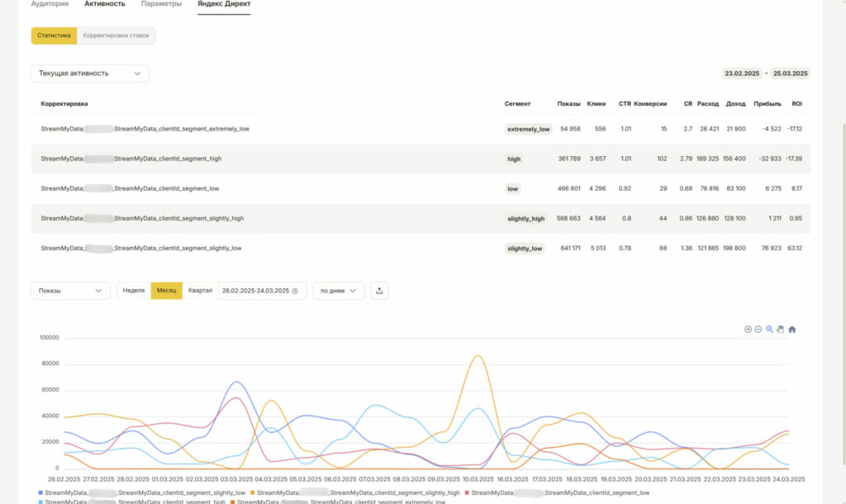Click the income value 198 800
Viewport: 846px width, 504px height.
click(734, 248)
